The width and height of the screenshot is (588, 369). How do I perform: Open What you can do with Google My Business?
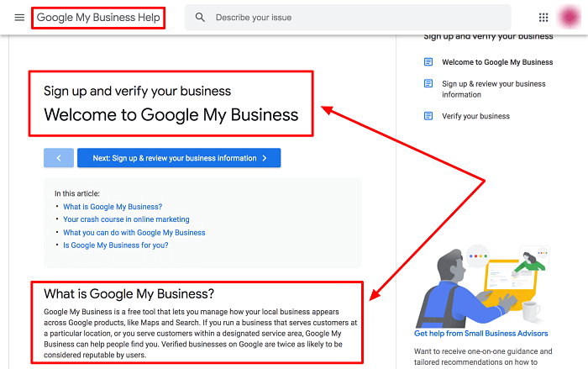click(134, 232)
